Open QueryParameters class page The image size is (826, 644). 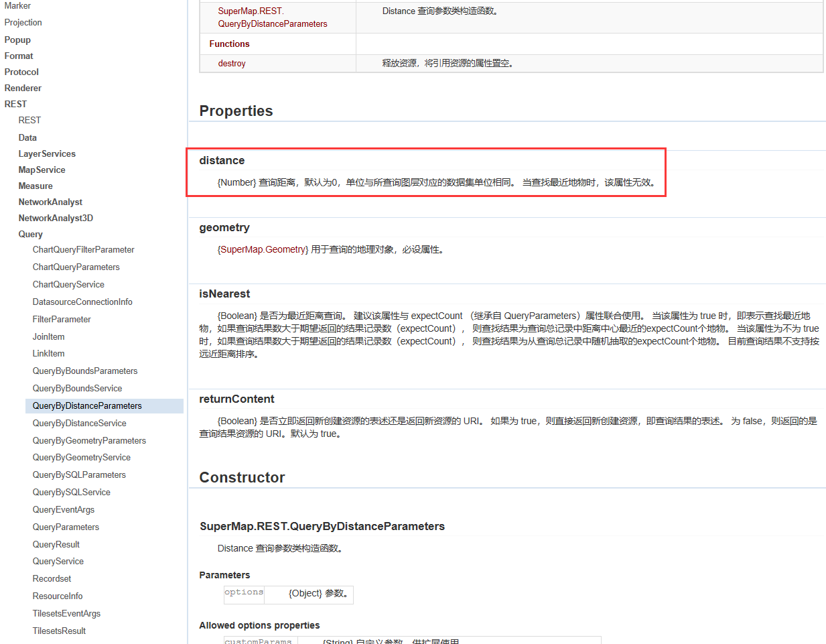click(66, 527)
